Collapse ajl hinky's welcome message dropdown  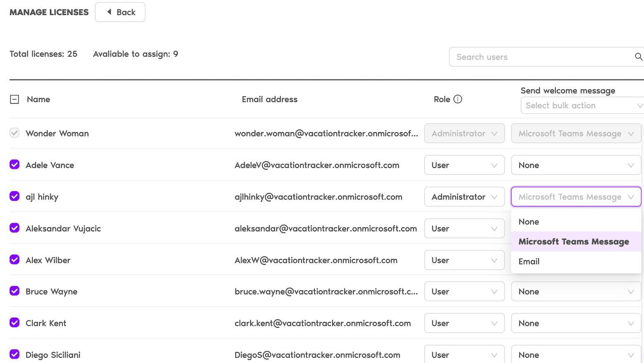pyautogui.click(x=576, y=197)
